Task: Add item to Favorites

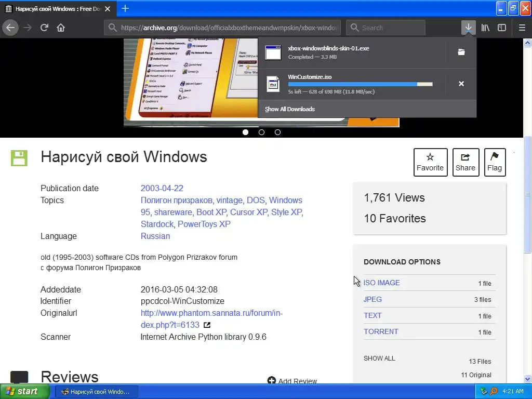Action: coord(430,162)
